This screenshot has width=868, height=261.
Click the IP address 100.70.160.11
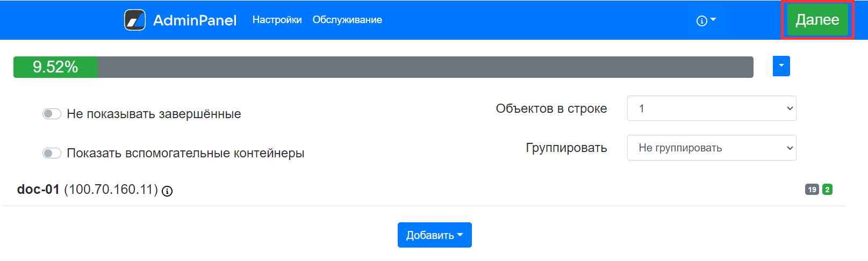click(x=111, y=190)
